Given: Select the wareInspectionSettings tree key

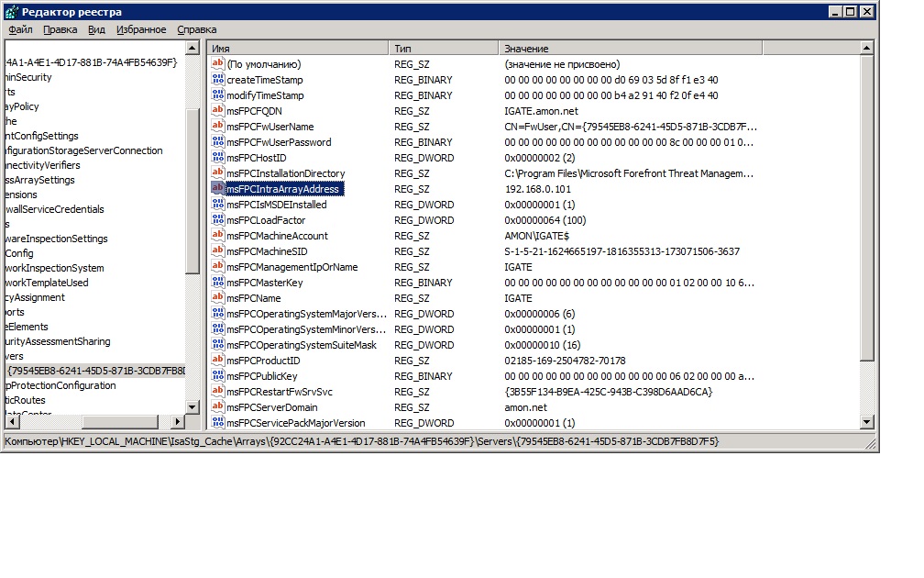Looking at the screenshot, I should (57, 239).
